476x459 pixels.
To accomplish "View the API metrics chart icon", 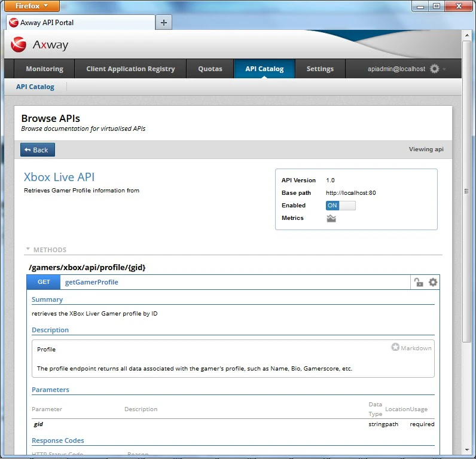I will (x=331, y=218).
